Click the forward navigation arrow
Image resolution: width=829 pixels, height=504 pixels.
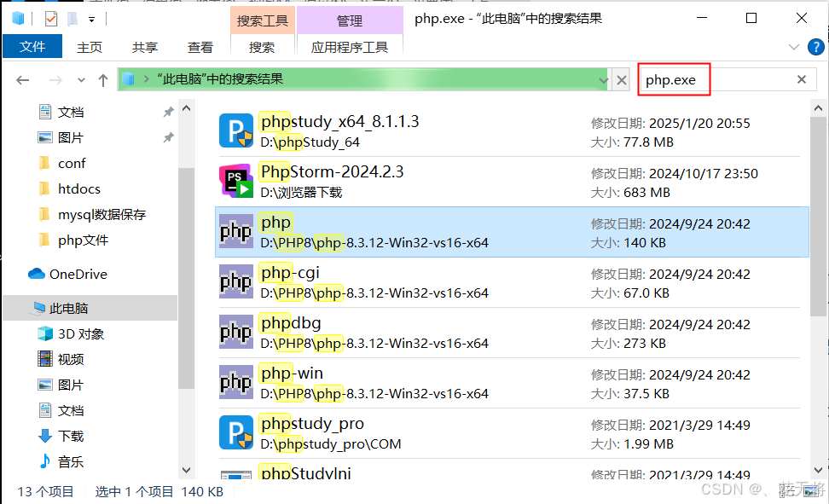(x=55, y=80)
